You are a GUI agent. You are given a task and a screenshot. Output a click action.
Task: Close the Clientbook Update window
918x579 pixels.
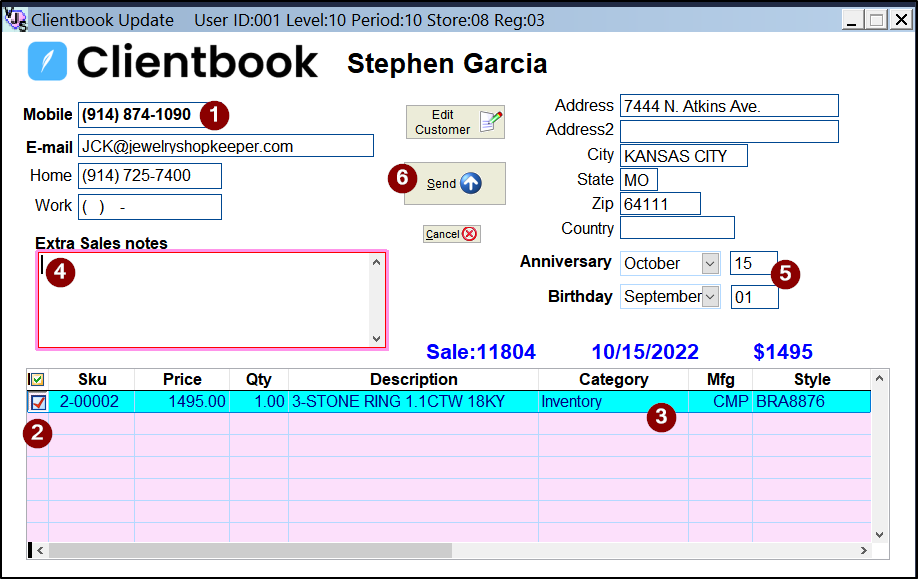point(901,20)
